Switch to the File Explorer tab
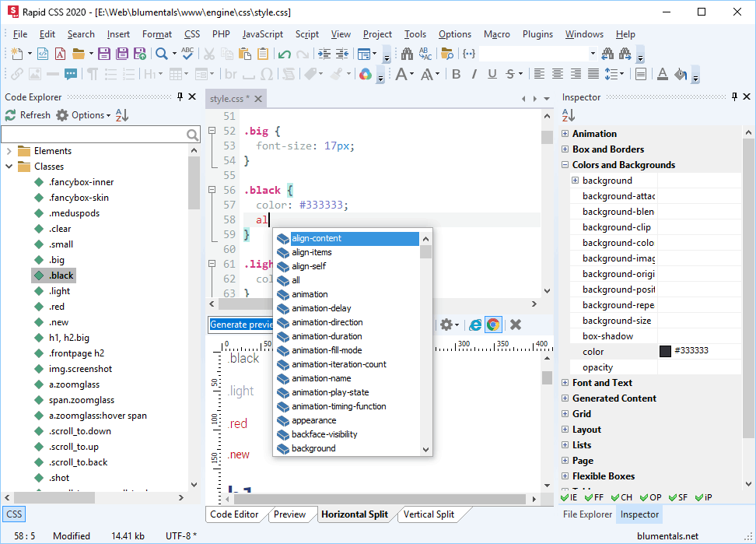Screen dimensions: 756x544 coord(587,514)
